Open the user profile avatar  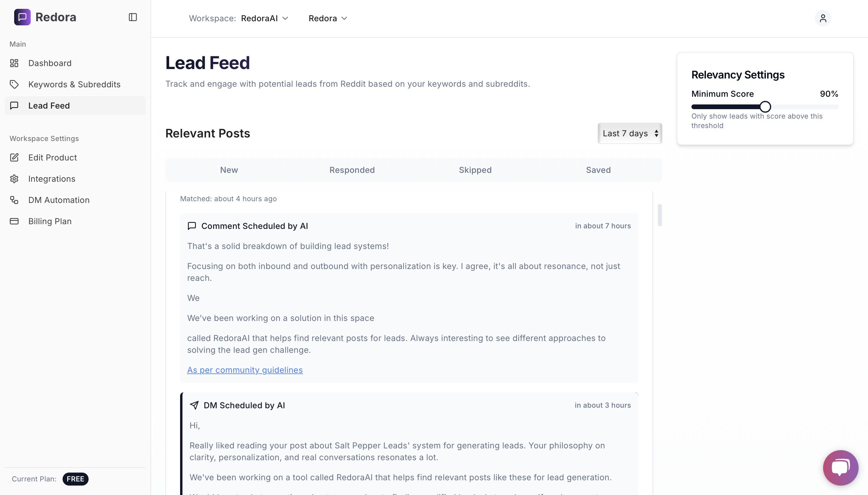coord(823,18)
